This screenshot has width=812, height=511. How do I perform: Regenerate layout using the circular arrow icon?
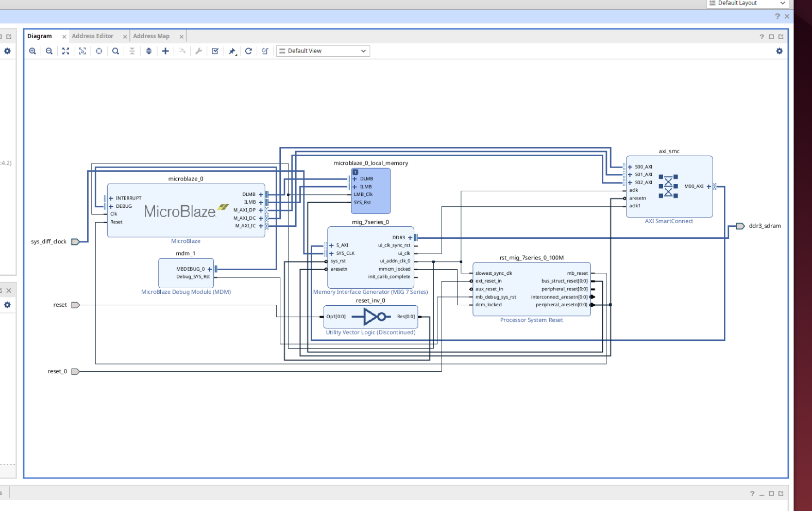tap(248, 51)
